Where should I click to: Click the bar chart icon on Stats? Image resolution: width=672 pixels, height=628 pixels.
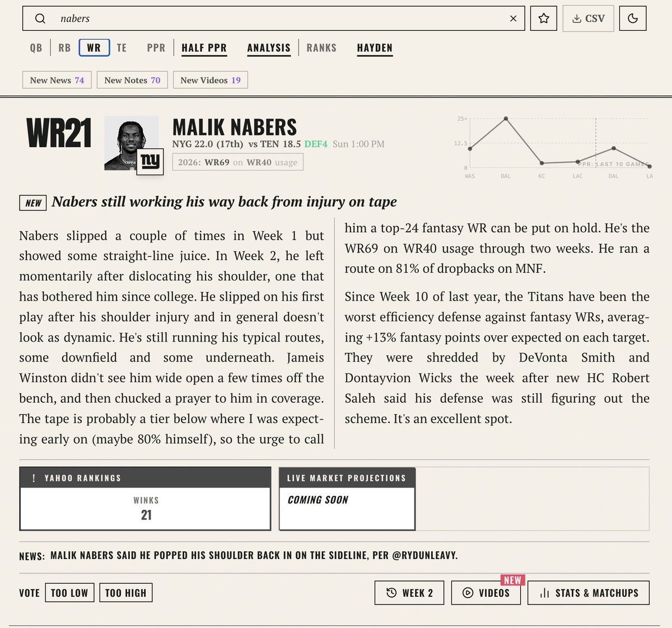click(544, 593)
